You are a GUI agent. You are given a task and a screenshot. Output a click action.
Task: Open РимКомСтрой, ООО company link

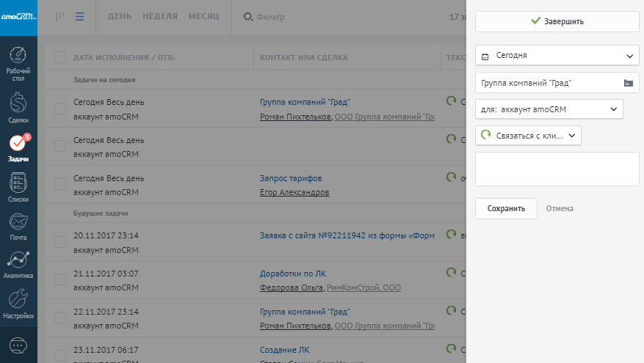point(363,287)
